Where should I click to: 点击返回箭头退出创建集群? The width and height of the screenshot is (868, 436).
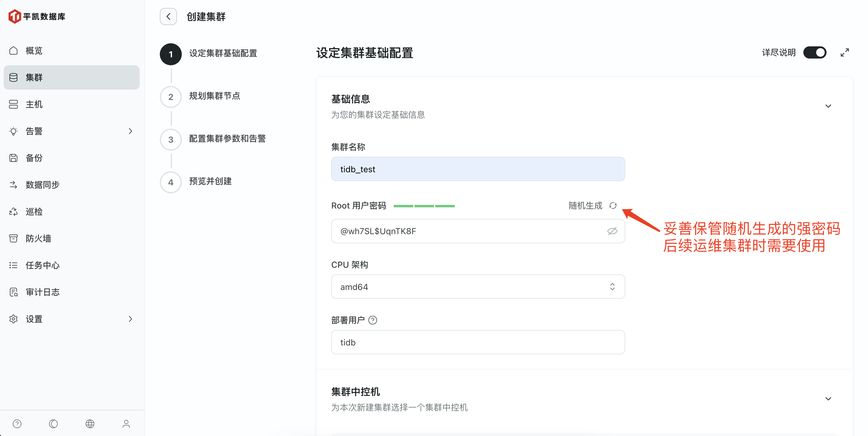coord(168,16)
